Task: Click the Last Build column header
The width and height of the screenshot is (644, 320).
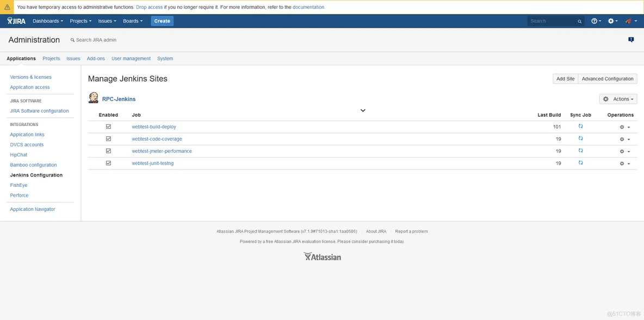Action: pos(549,115)
